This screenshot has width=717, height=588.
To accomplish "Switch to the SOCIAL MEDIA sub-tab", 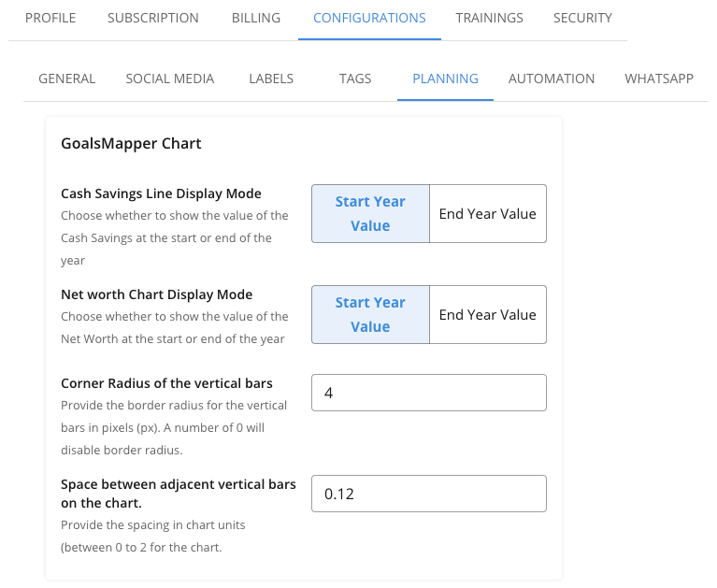I will [x=170, y=79].
